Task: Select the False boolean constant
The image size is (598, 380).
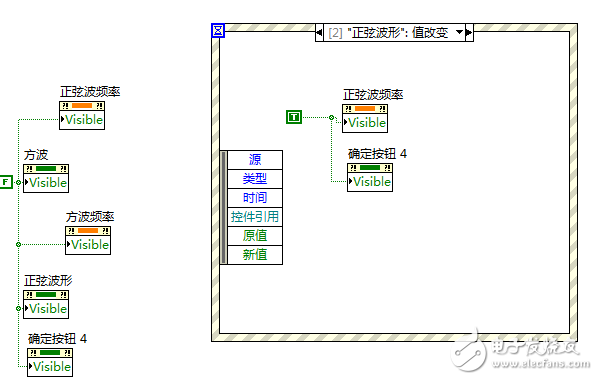Action: coord(6,182)
